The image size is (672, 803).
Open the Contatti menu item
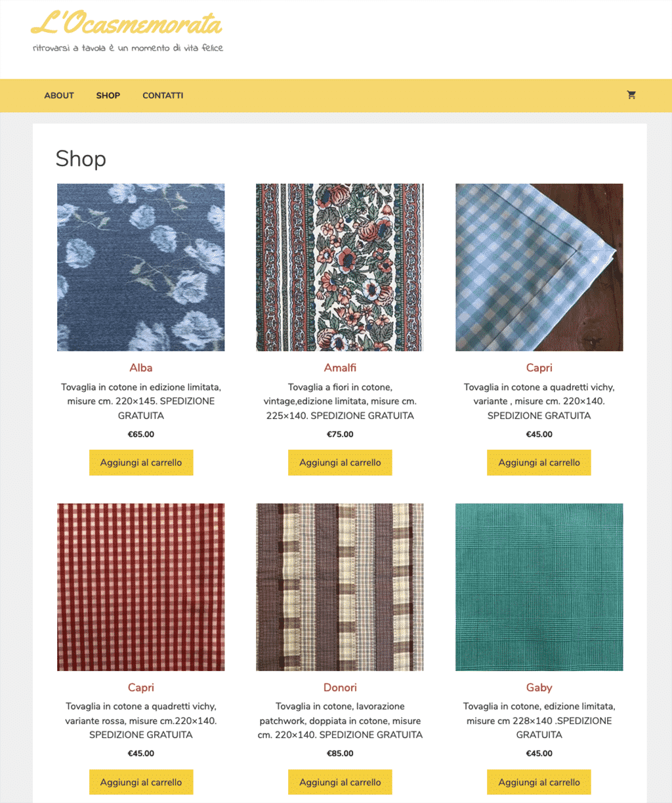coord(163,95)
